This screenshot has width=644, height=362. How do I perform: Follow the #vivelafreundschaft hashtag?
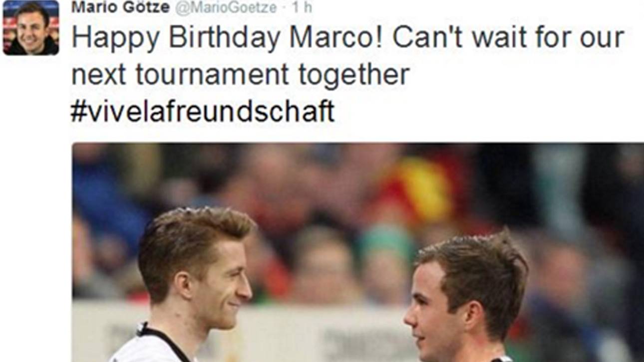tap(203, 111)
